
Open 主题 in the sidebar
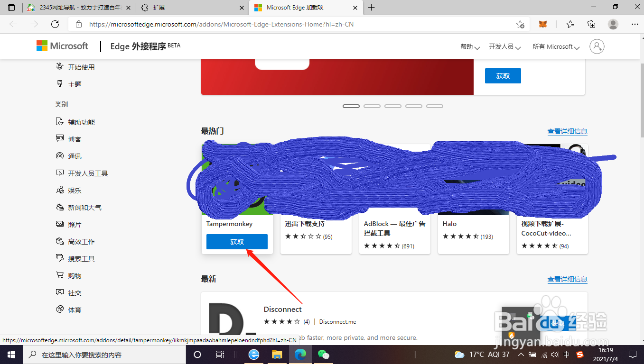coord(69,84)
